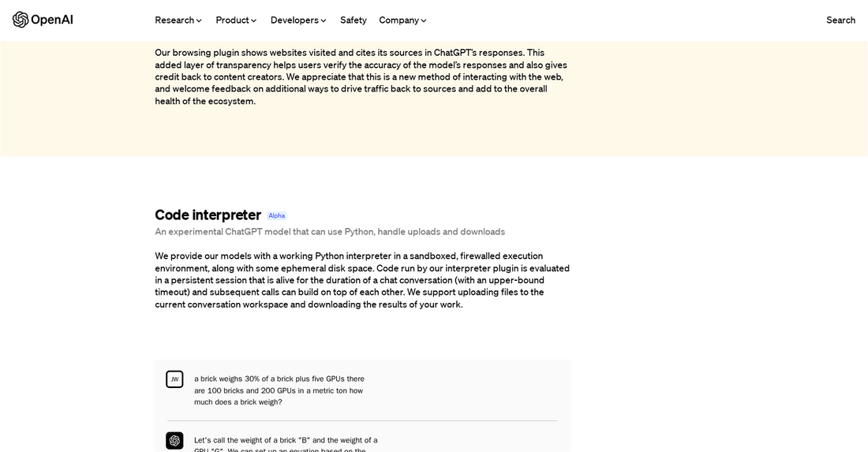
Task: Open the Developers dropdown arrow
Action: click(324, 21)
